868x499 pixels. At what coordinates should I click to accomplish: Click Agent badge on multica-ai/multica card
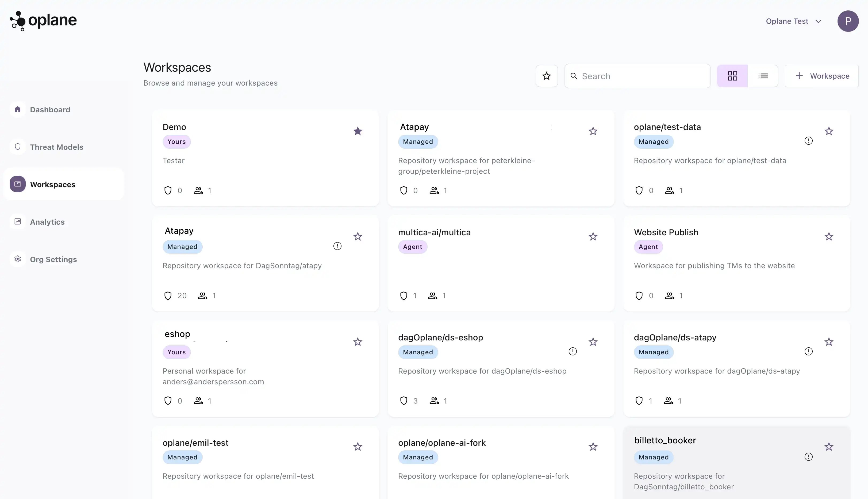coord(413,247)
